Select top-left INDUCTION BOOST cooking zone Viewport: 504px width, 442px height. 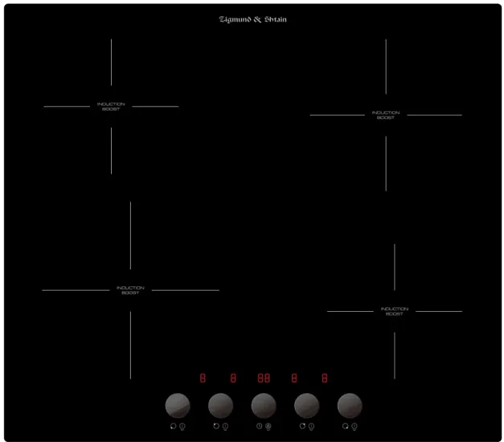coord(111,106)
